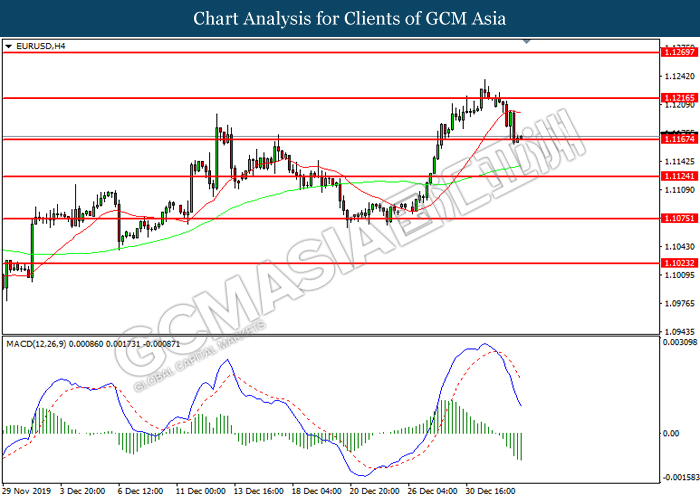This screenshot has width=700, height=500.
Task: Click the 1.11425 price axis value
Action: [679, 162]
